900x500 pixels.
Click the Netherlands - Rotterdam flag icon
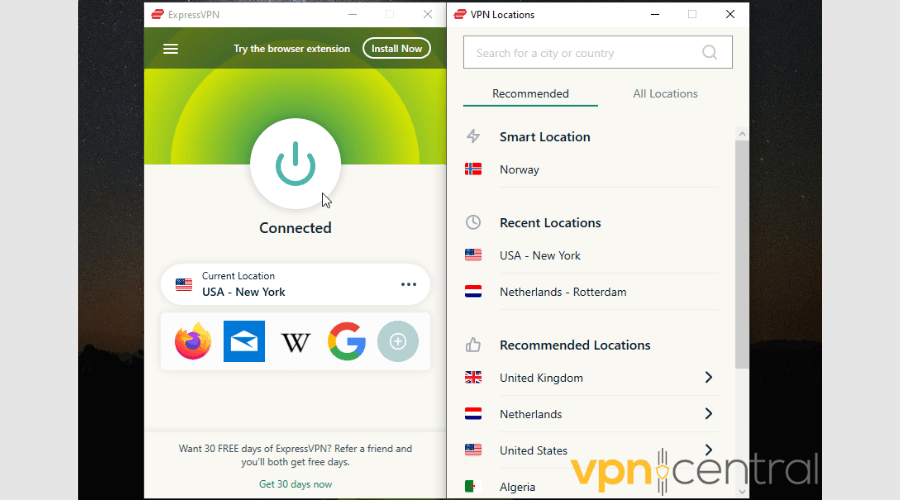473,292
